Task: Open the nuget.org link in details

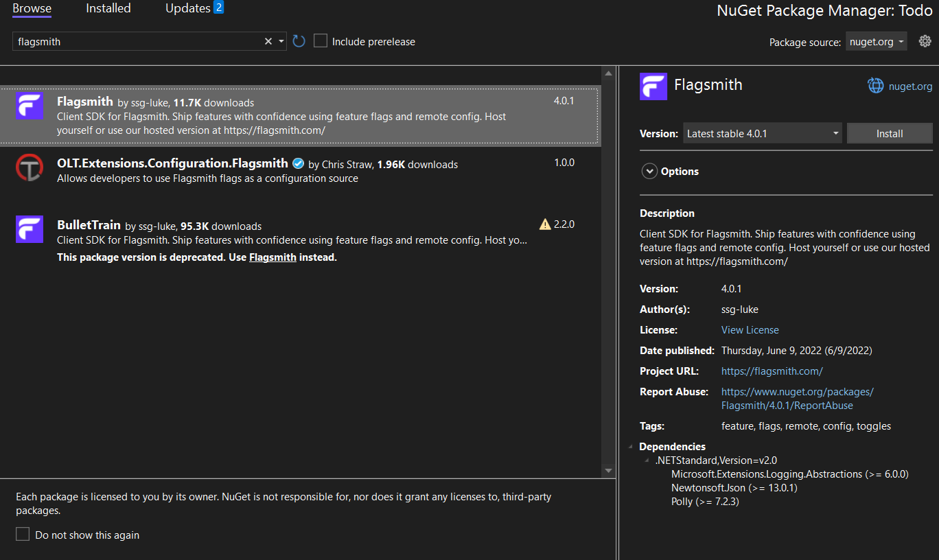Action: [x=910, y=86]
